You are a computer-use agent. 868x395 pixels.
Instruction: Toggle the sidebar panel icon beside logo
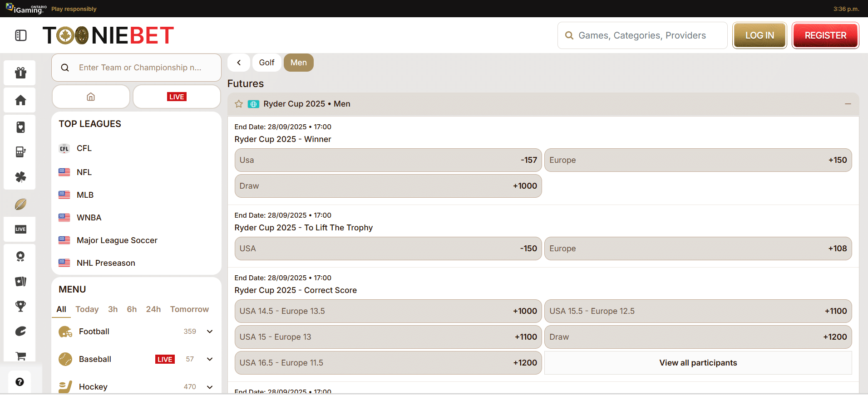tap(21, 35)
